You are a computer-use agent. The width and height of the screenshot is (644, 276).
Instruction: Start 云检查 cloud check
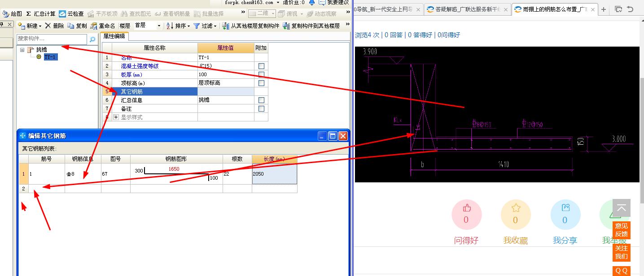pos(71,14)
